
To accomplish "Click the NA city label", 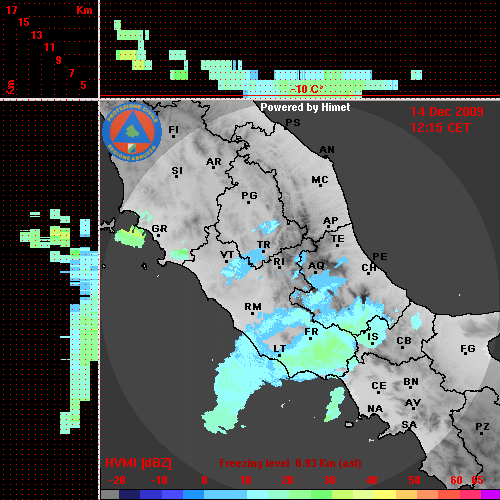I will pos(375,409).
